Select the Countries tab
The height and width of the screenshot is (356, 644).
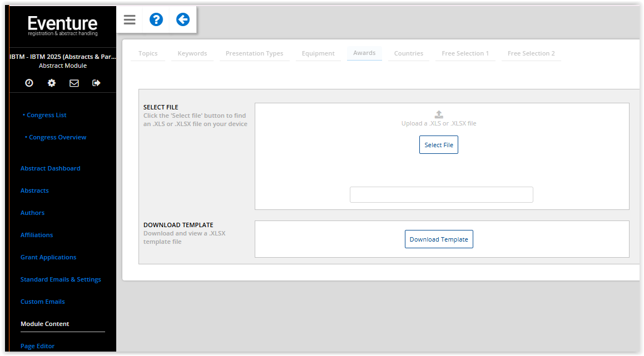coord(409,53)
